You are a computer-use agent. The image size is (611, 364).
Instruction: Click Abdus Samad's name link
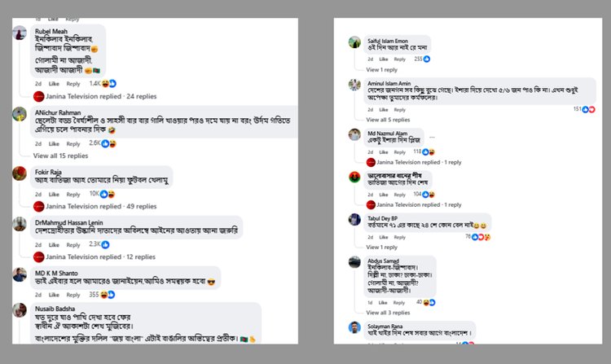[x=384, y=261]
